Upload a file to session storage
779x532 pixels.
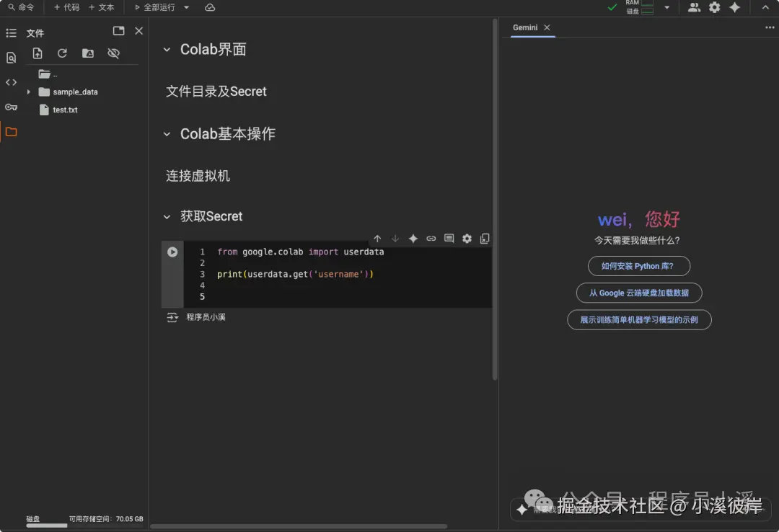pyautogui.click(x=37, y=53)
